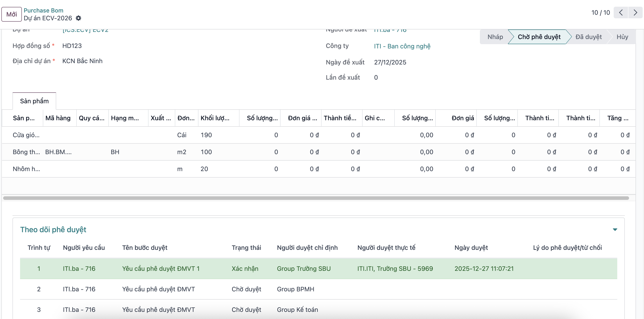
Task: Open the Purchase Bom breadcrumb link
Action: (43, 10)
